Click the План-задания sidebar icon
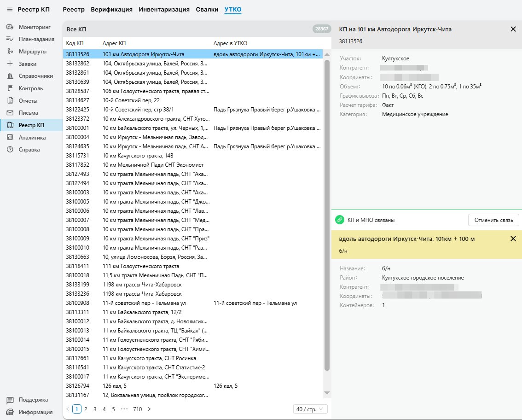The height and width of the screenshot is (420, 522). pos(10,39)
